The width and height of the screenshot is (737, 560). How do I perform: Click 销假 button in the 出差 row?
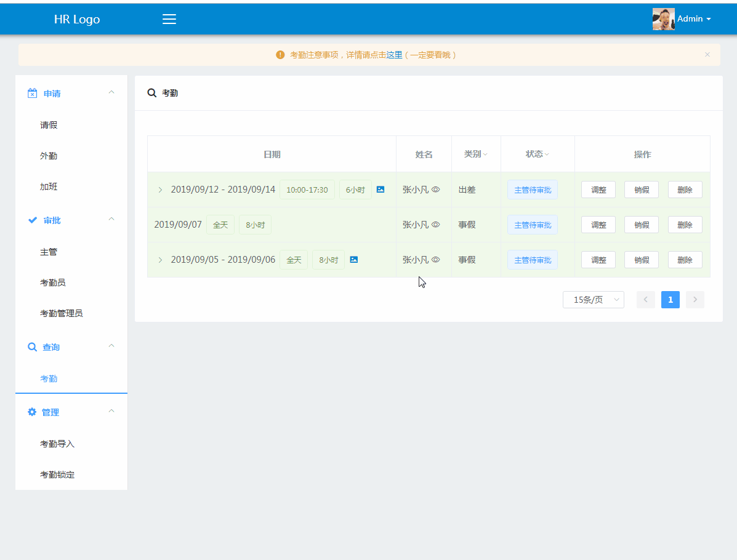pos(642,190)
